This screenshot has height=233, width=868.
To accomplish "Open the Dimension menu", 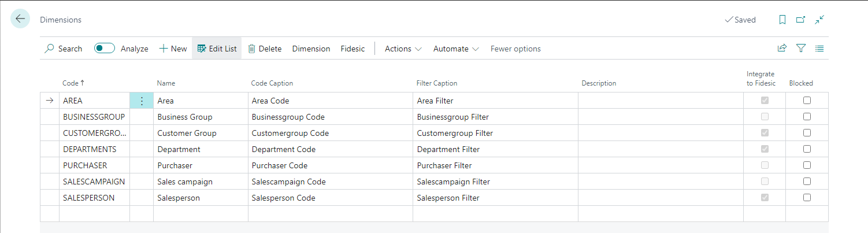I will [x=311, y=49].
